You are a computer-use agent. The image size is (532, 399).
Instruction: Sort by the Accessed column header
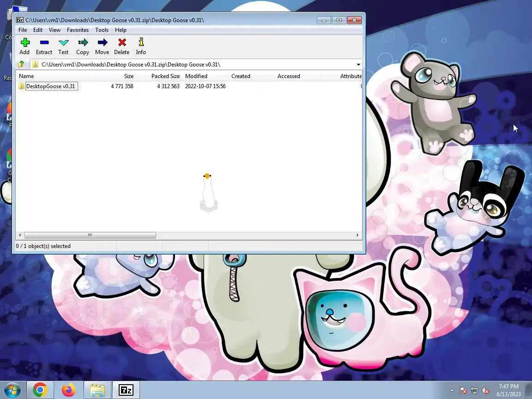pos(297,76)
